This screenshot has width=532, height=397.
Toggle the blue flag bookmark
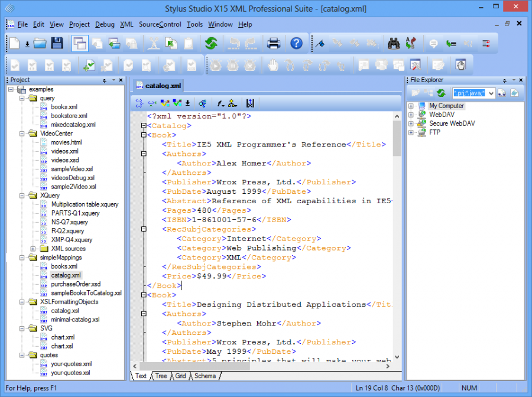click(x=319, y=43)
